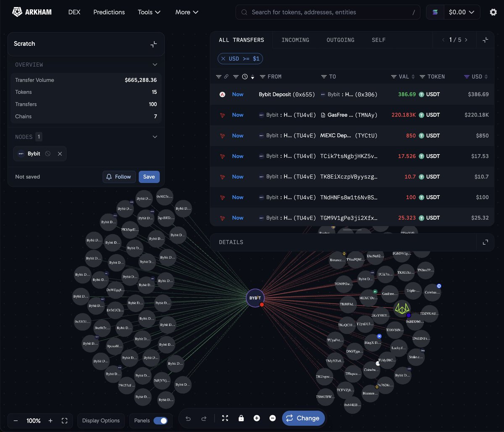Remove the USD >= $1 filter
Screen dimensions: 504x432
click(223, 59)
